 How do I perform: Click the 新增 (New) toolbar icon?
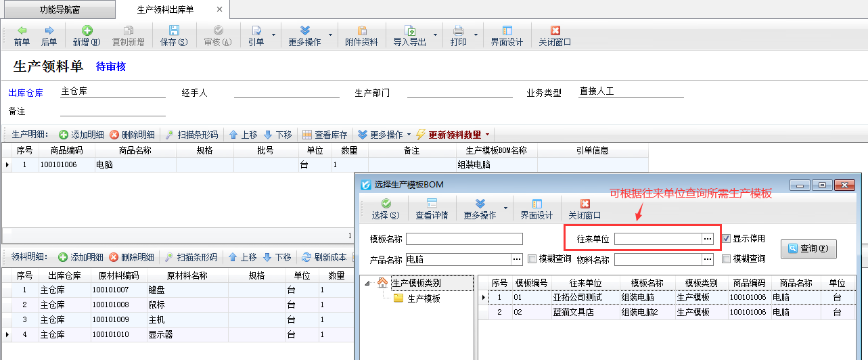(87, 31)
